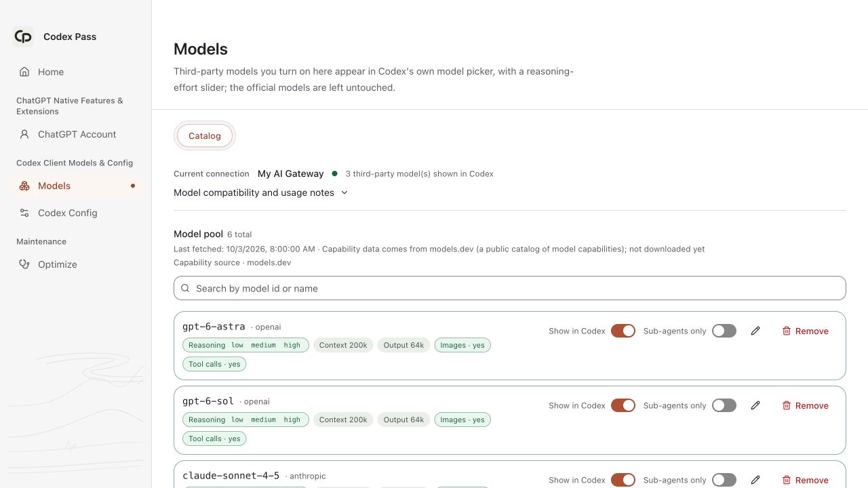Image resolution: width=868 pixels, height=488 pixels.
Task: Go to ChatGPT Account in sidebar
Action: [x=75, y=134]
